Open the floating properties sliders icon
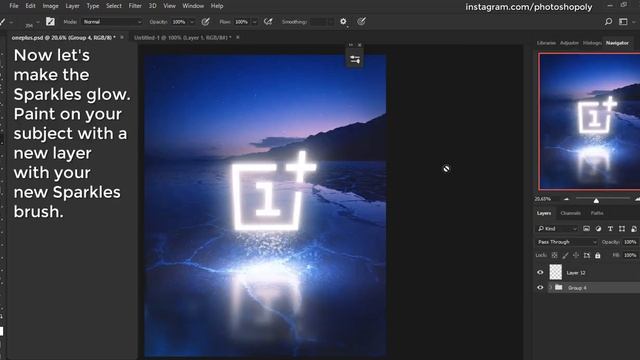The width and height of the screenshot is (640, 360). [x=355, y=60]
